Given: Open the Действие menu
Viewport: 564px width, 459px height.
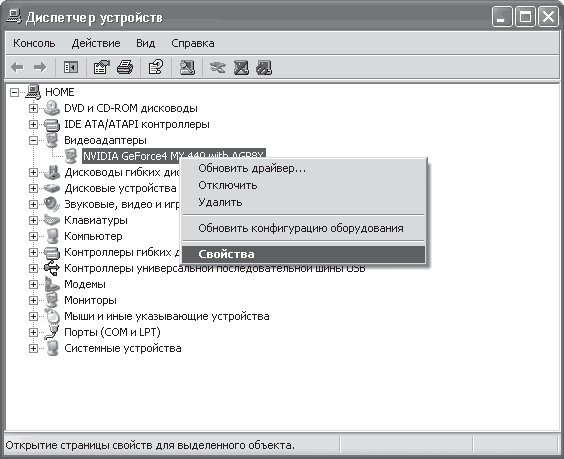Looking at the screenshot, I should click(96, 43).
